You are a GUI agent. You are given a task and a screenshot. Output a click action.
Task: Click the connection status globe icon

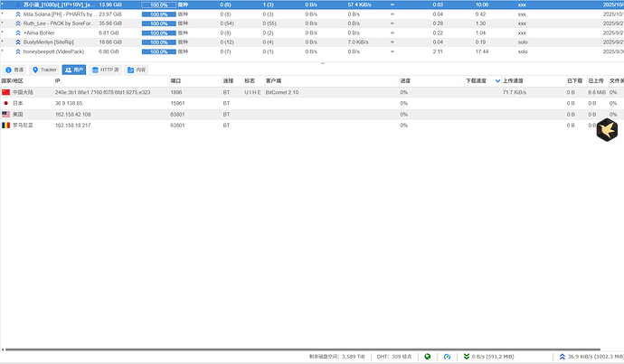[427, 357]
